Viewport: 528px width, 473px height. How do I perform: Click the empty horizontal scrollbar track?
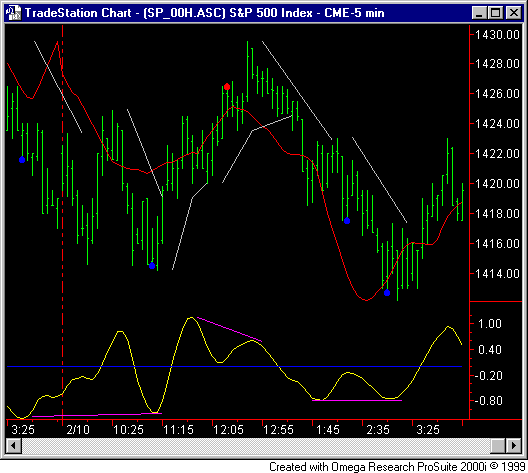(256, 445)
